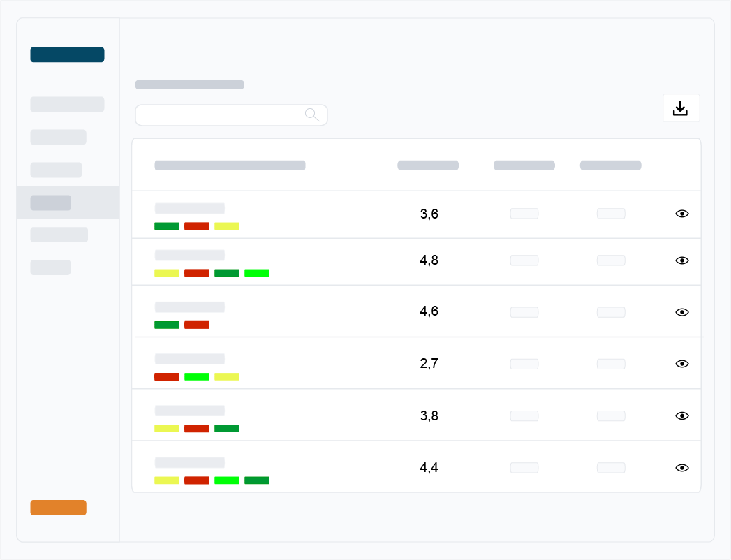Open the first sidebar item below the logo
This screenshot has height=560, width=731.
(x=67, y=104)
